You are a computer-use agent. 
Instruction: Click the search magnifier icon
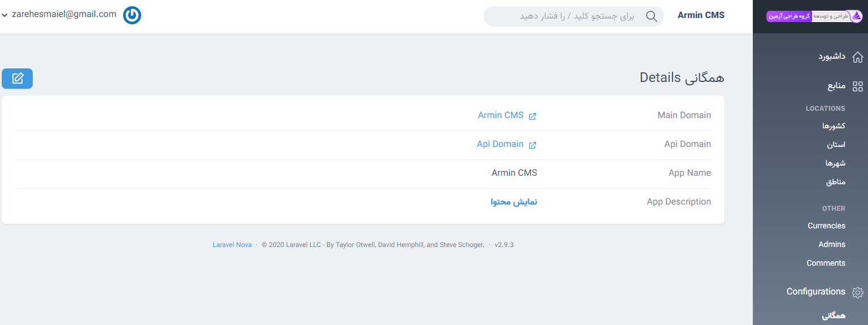652,16
